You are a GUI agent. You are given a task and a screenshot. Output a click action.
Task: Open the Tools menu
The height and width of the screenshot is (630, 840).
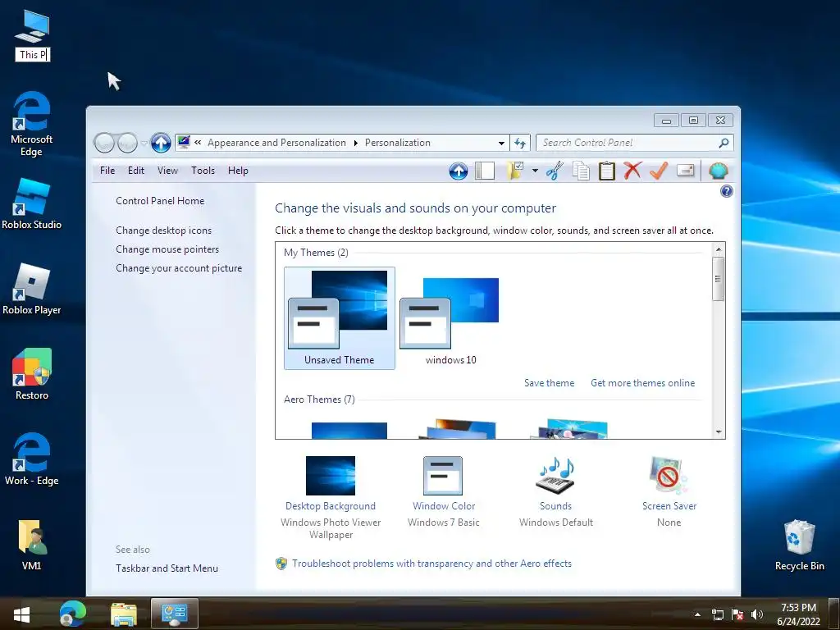pos(203,171)
